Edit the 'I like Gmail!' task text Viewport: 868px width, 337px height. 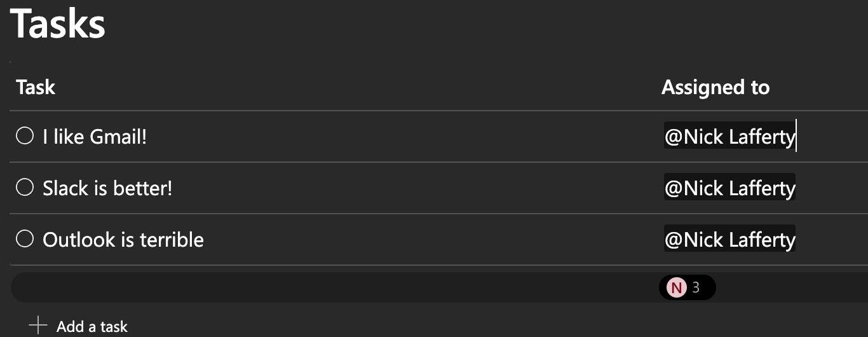point(95,137)
